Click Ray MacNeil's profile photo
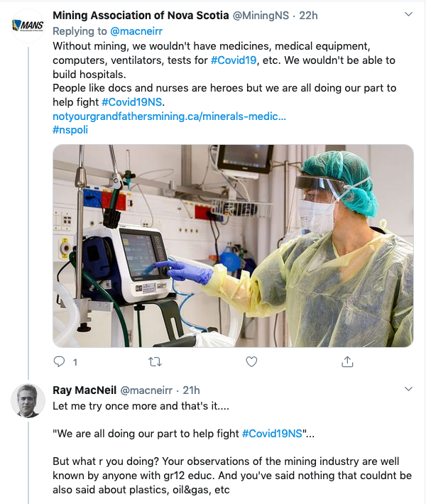The width and height of the screenshot is (426, 504). coord(28,401)
